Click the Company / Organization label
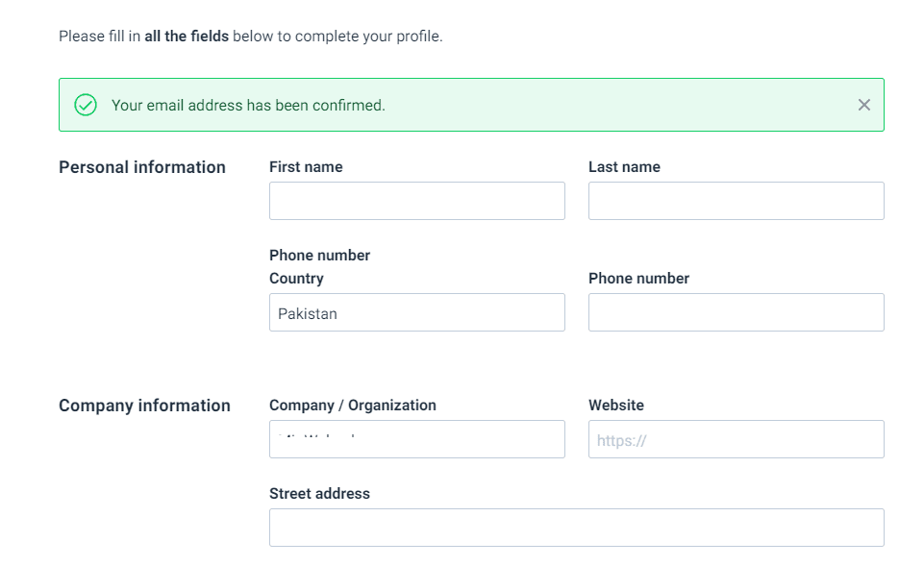The image size is (924, 566). tap(353, 406)
